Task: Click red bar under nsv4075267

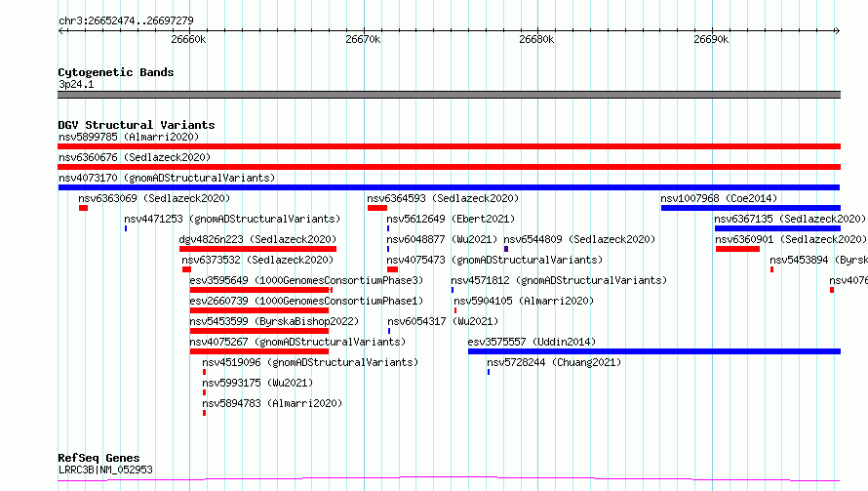Action: pos(259,351)
